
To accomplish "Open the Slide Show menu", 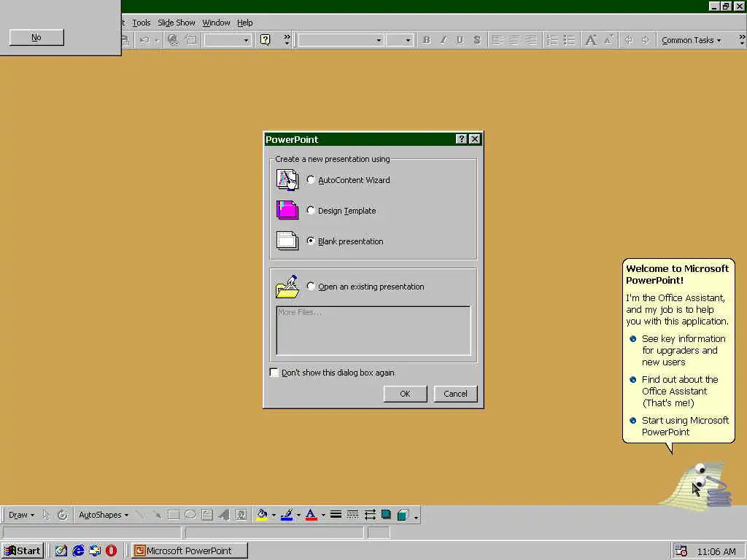I will pyautogui.click(x=177, y=23).
